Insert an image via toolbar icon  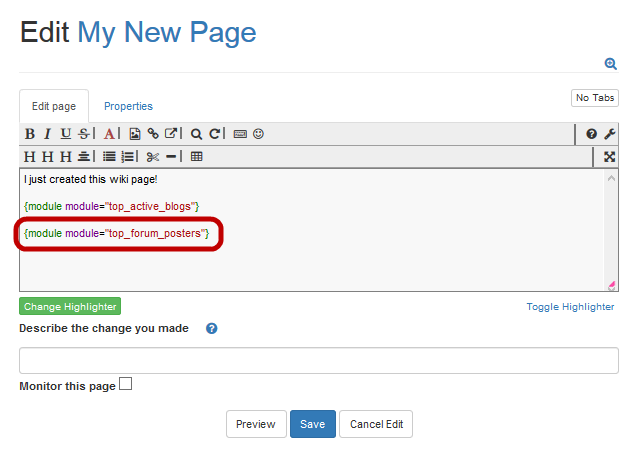click(x=135, y=134)
